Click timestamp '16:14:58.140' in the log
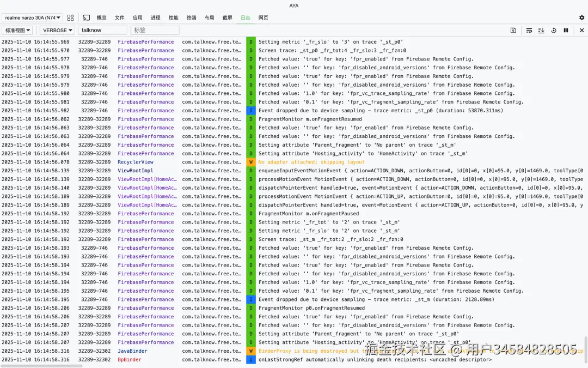 coord(52,188)
